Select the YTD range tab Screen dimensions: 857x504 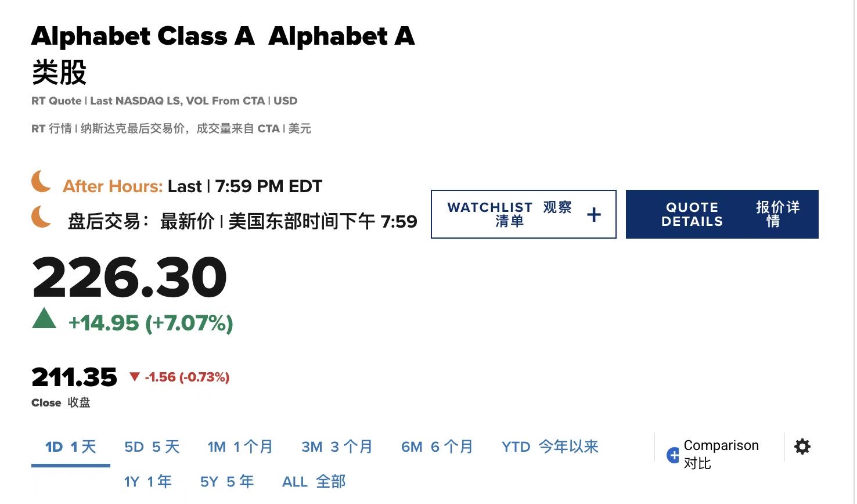550,447
